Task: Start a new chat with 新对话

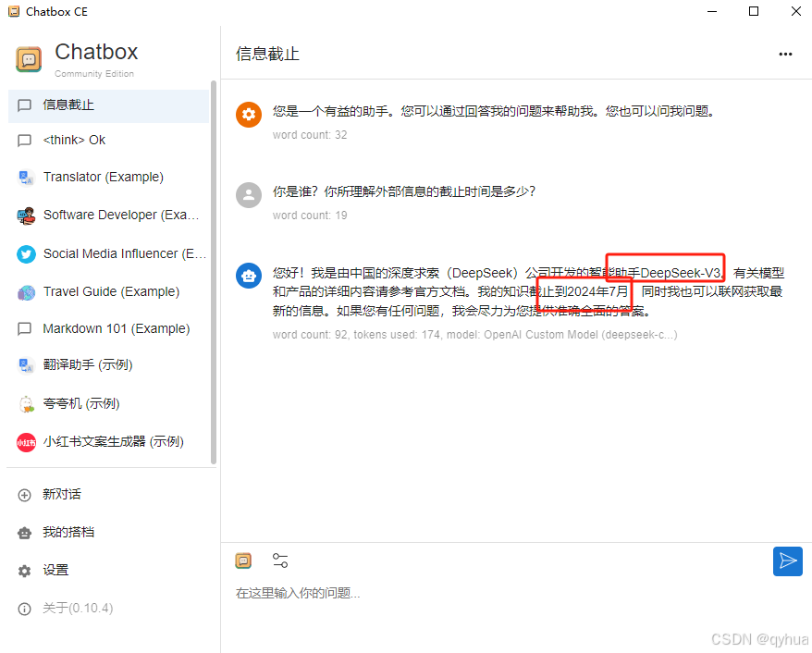Action: [x=55, y=494]
